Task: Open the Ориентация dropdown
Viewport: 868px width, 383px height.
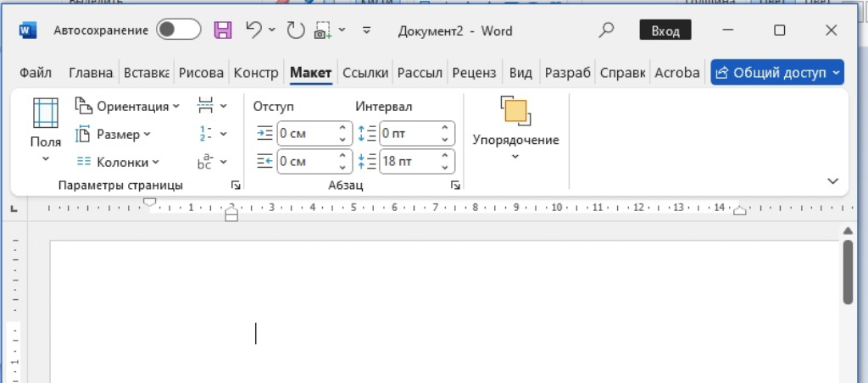Action: click(127, 106)
